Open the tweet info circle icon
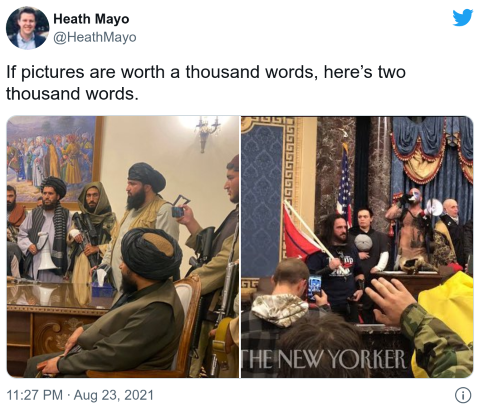The image size is (480, 407). point(463,395)
